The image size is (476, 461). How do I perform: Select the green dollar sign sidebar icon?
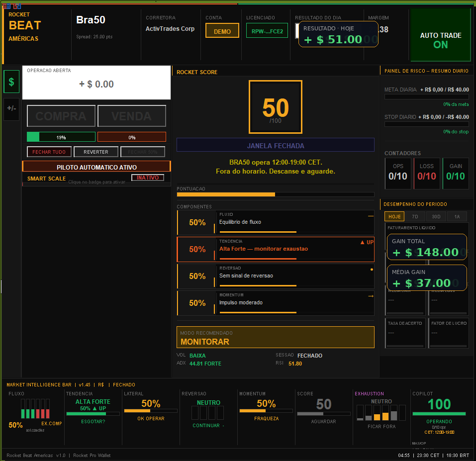pyautogui.click(x=11, y=82)
